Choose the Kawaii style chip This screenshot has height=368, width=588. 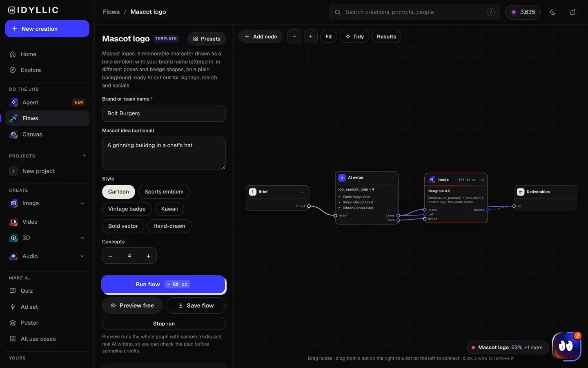[x=169, y=209]
